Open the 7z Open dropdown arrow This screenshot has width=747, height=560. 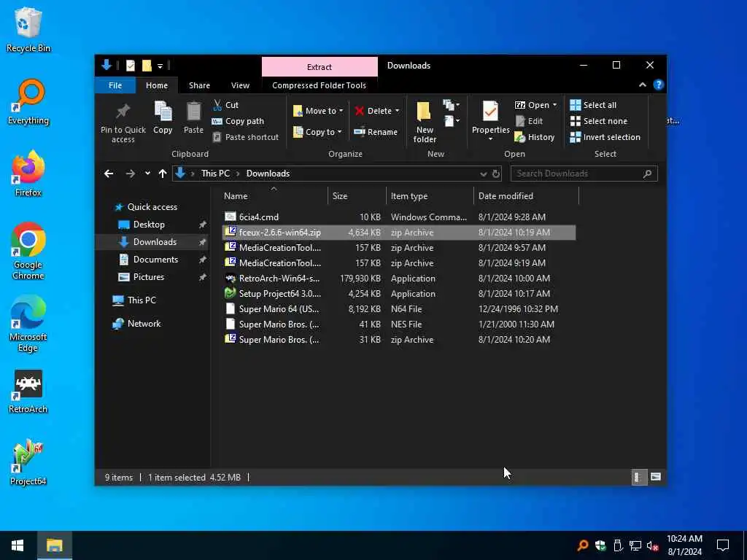point(555,105)
